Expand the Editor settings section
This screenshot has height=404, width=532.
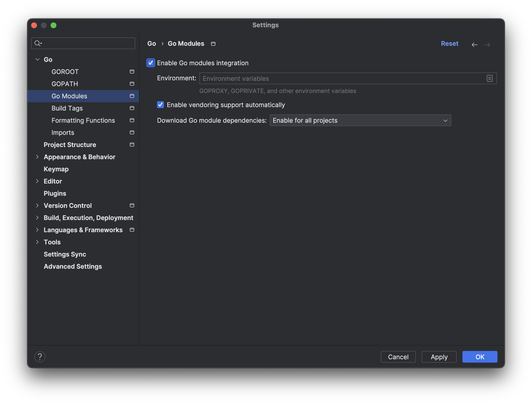(x=37, y=181)
